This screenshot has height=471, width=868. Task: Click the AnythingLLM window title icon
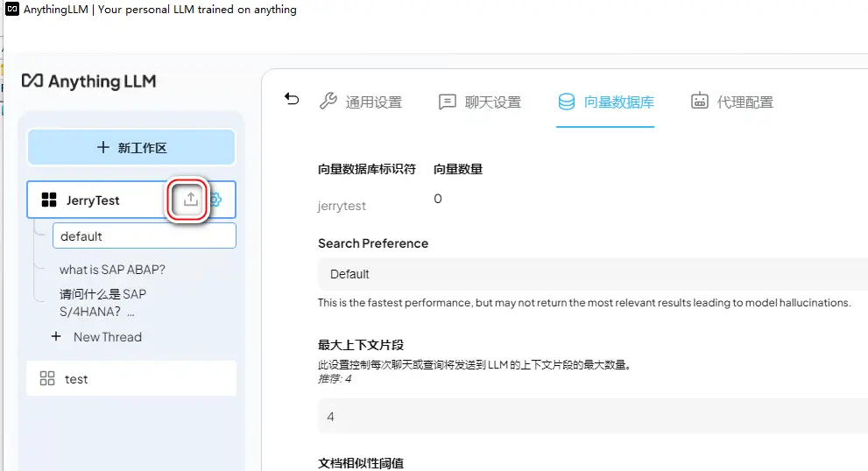point(12,9)
